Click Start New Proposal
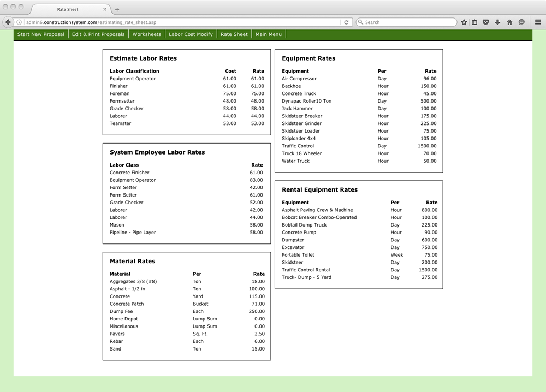The image size is (546, 392). coord(40,34)
